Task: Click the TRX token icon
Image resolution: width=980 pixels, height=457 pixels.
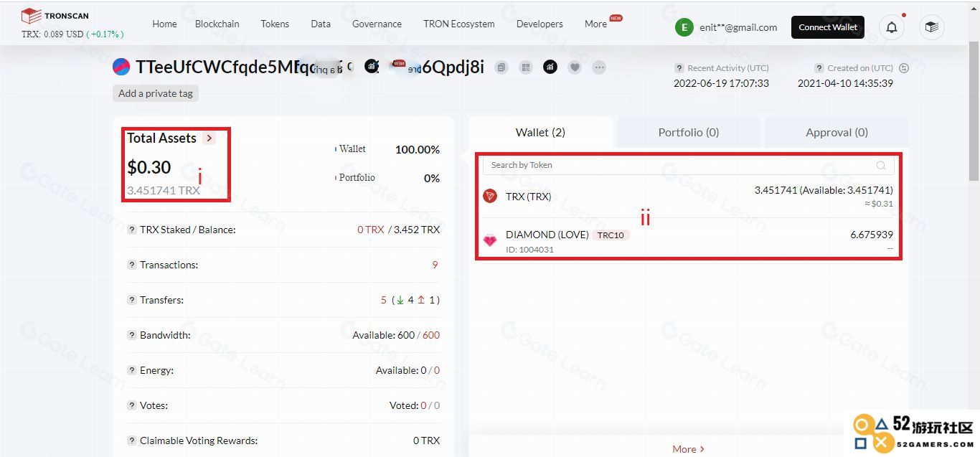Action: [x=490, y=196]
